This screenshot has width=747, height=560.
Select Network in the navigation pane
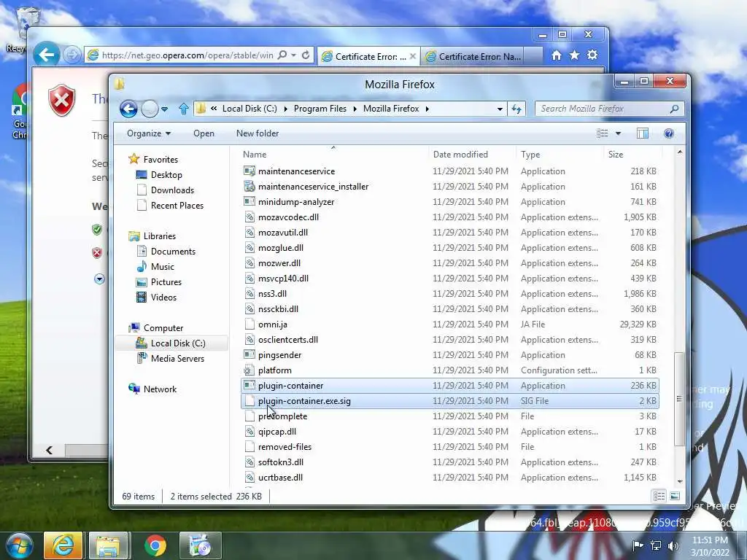tap(160, 389)
